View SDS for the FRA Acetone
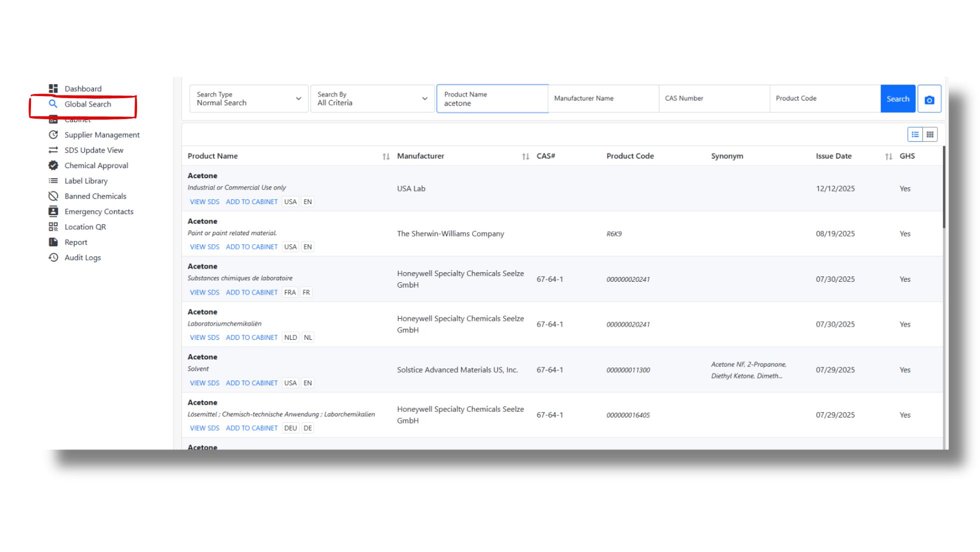980x552 pixels. pos(204,292)
